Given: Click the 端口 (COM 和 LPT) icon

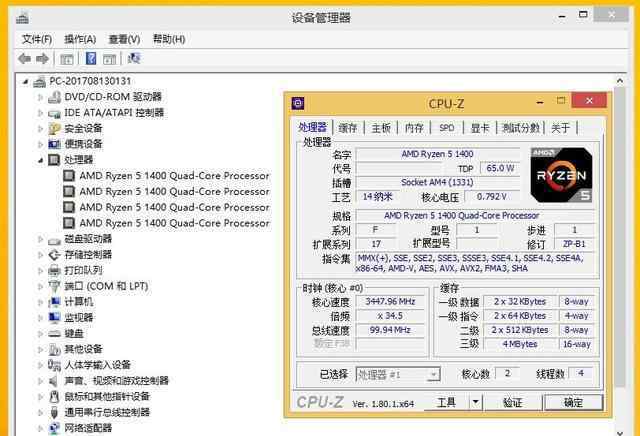Looking at the screenshot, I should point(54,287).
